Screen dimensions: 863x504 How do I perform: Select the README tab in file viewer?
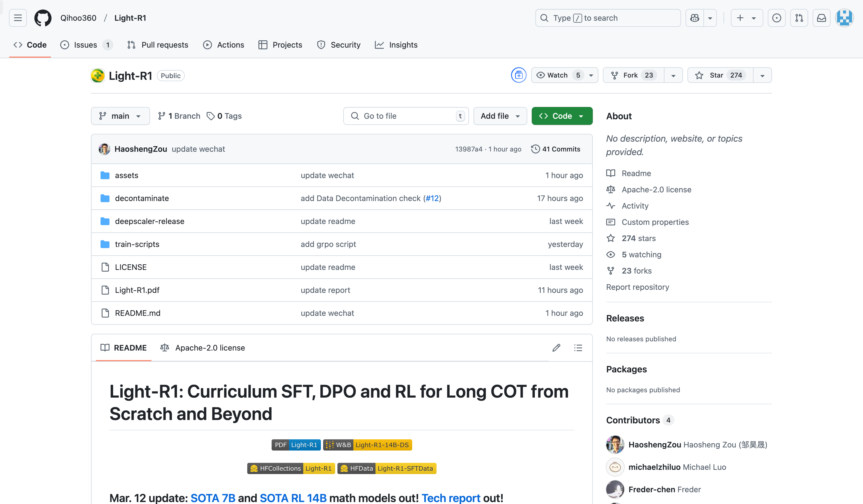coord(124,347)
